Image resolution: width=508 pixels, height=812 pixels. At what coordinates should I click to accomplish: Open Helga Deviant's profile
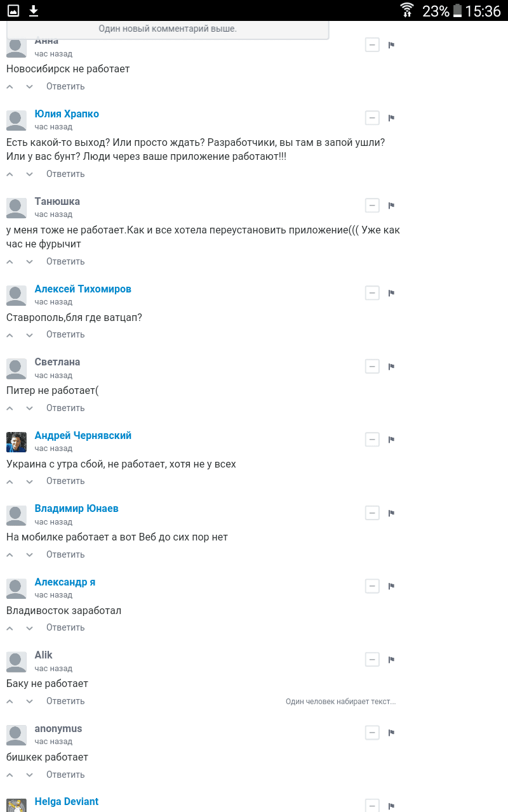(x=66, y=801)
